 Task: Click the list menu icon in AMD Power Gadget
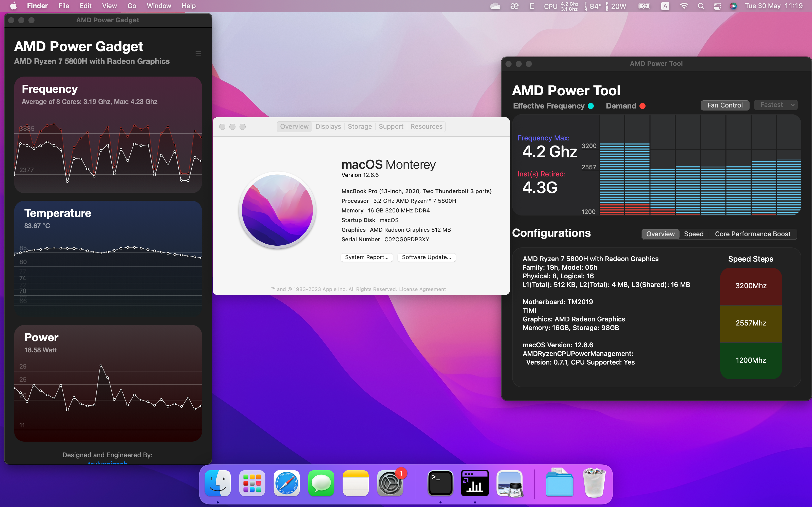(198, 53)
